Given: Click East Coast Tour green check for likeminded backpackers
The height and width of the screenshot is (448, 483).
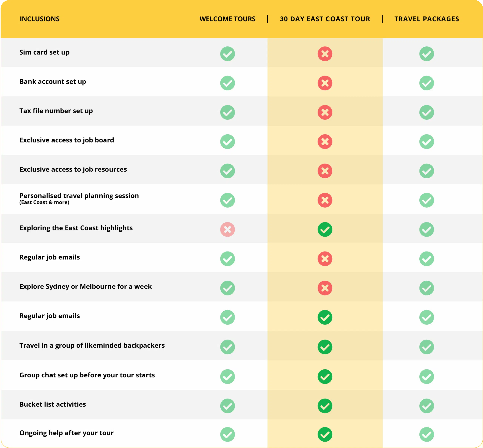Looking at the screenshot, I should pos(325,347).
